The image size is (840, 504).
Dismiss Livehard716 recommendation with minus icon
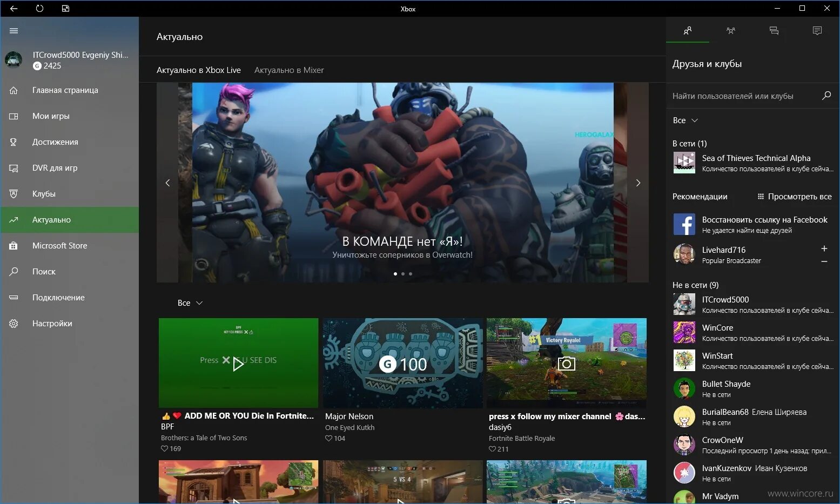[x=824, y=261]
